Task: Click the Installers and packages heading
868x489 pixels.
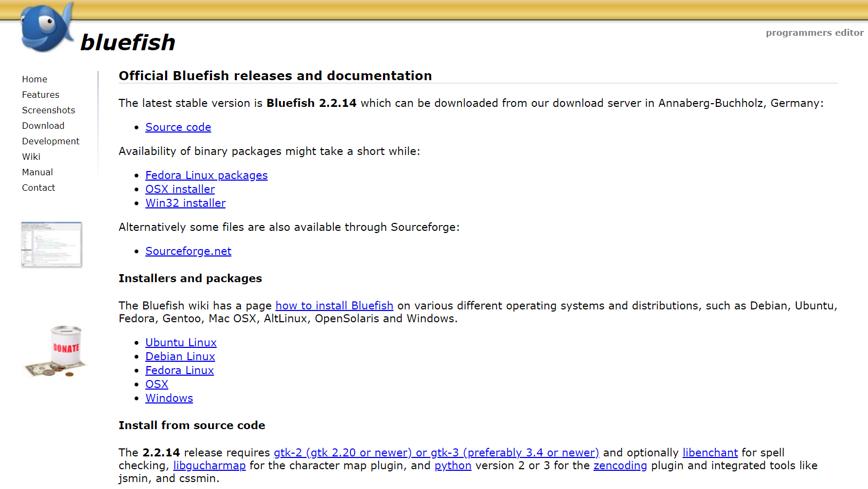Action: 190,278
